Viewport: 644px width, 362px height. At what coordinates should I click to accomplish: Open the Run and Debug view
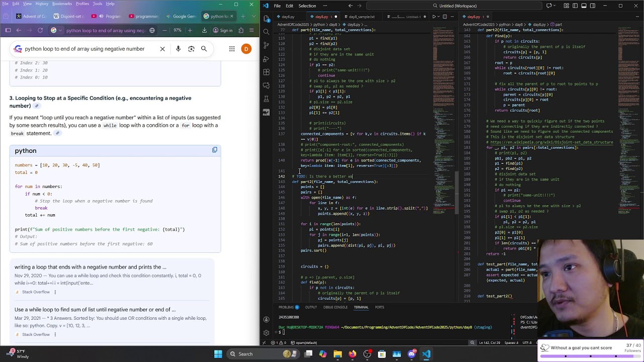(266, 58)
